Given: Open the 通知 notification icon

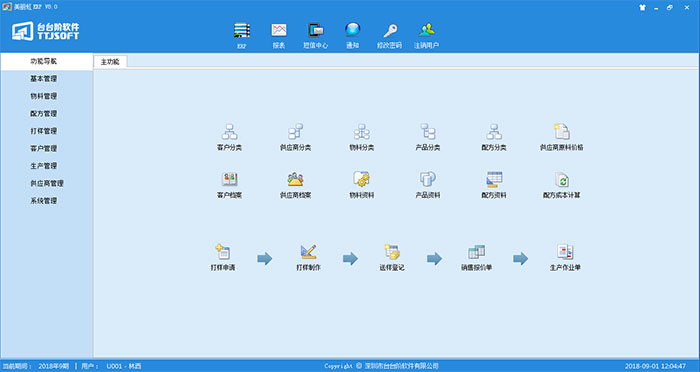Looking at the screenshot, I should coord(352,31).
